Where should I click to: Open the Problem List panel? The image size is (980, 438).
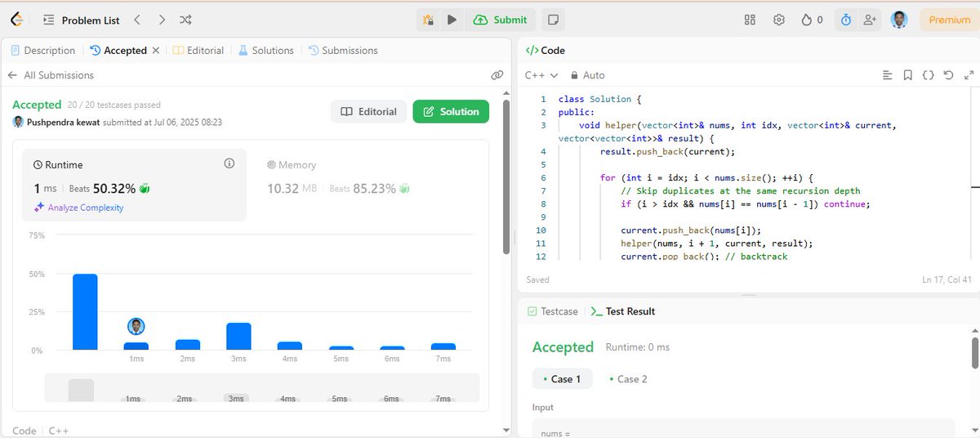(80, 20)
